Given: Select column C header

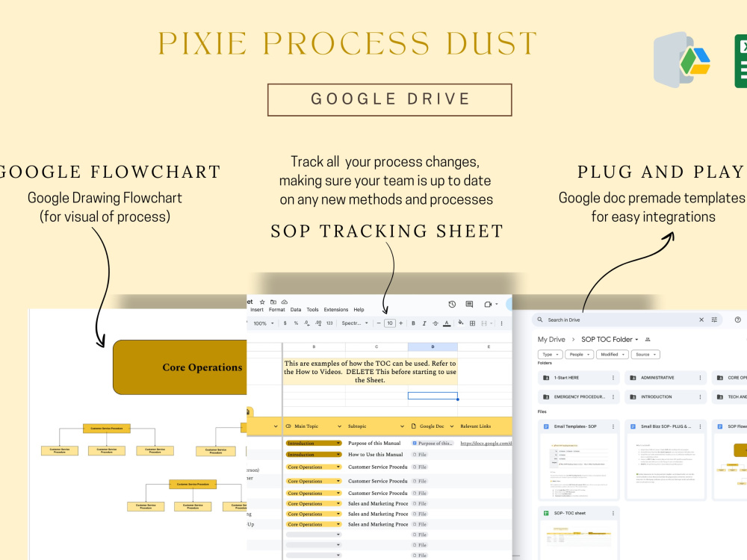Looking at the screenshot, I should tap(376, 346).
